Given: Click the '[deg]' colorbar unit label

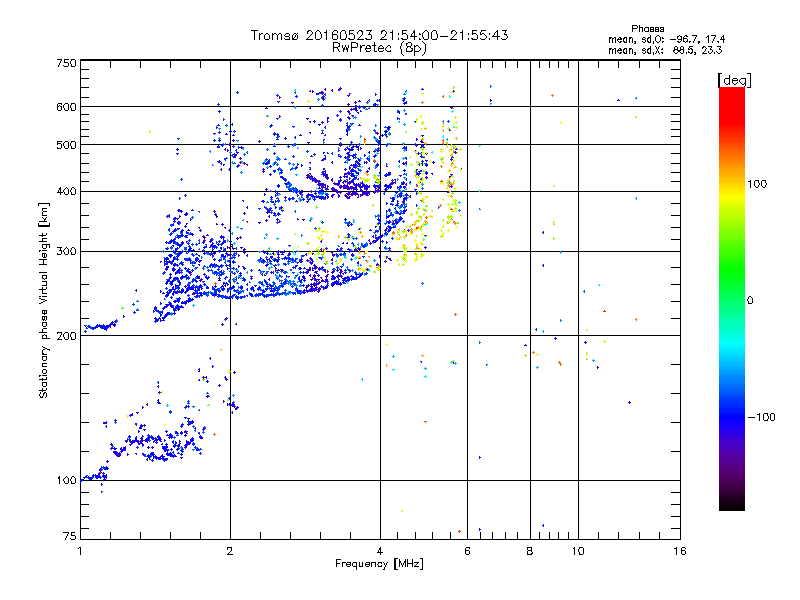Looking at the screenshot, I should tap(734, 80).
